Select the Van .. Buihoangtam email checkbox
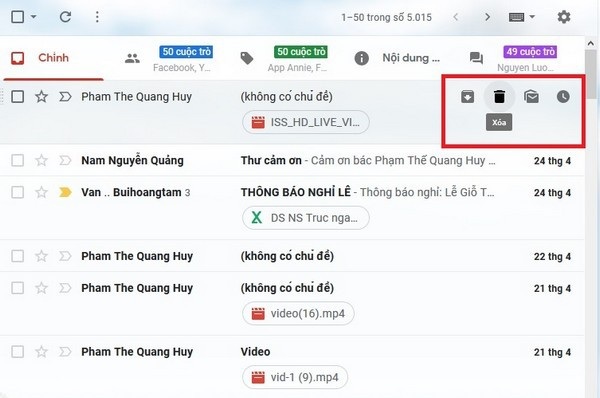Viewport: 600px width, 398px height. [18, 192]
